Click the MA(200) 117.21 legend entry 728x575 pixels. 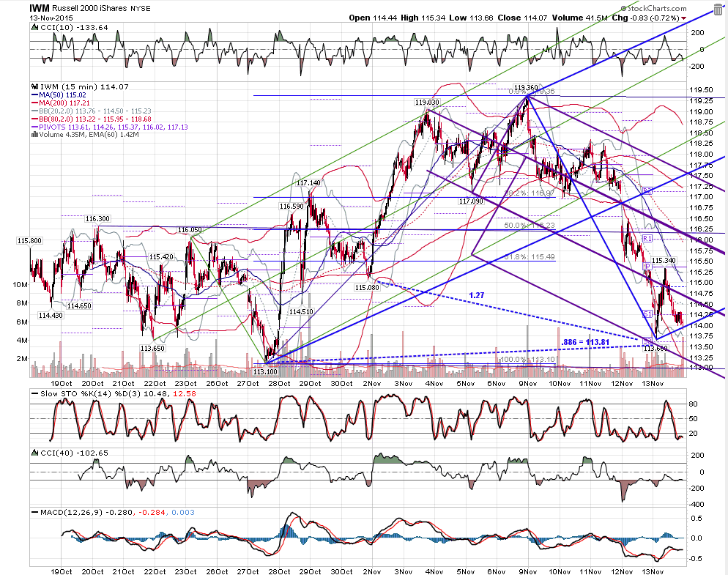click(x=61, y=103)
